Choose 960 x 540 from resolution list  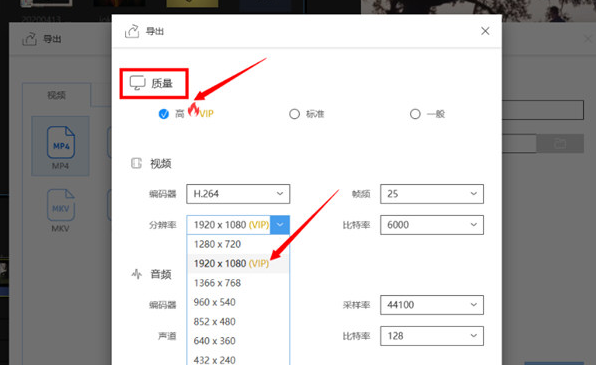pos(238,302)
